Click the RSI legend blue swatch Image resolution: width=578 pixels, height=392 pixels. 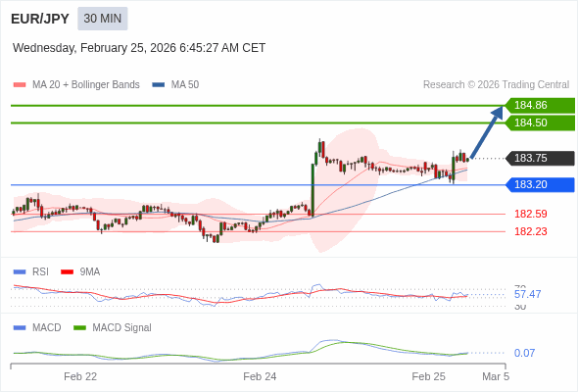click(20, 272)
